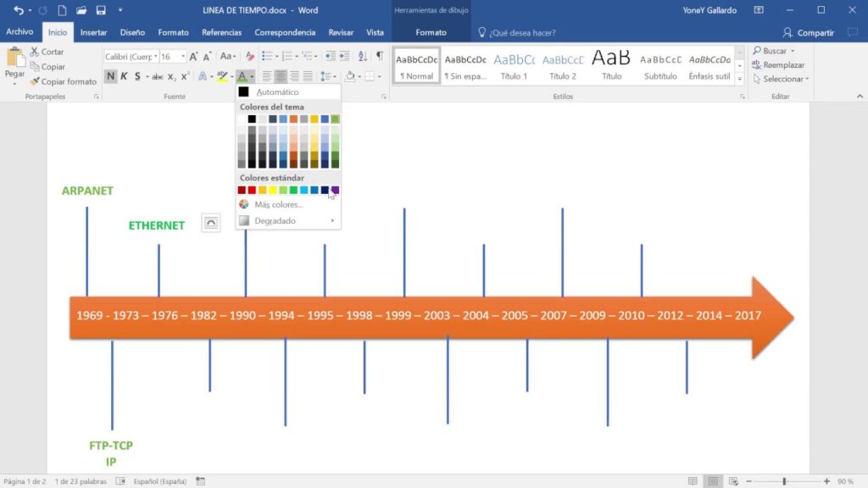Pick the red standard color swatch
The width and height of the screenshot is (868, 488).
point(252,190)
